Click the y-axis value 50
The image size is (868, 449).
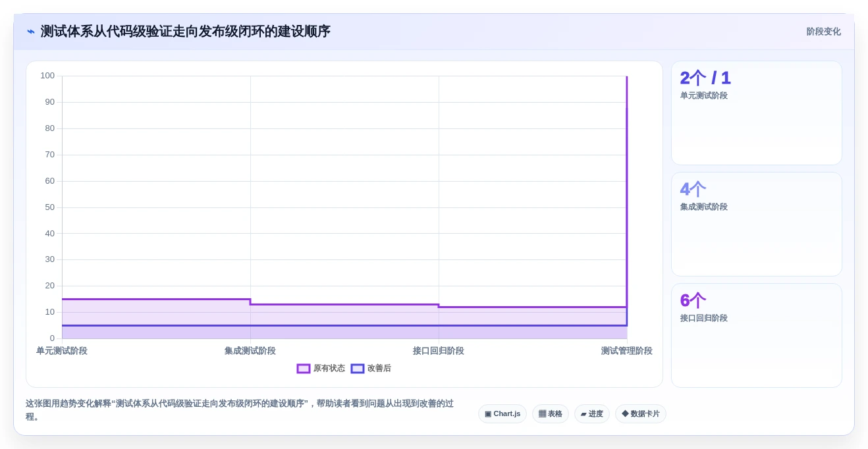tap(50, 207)
